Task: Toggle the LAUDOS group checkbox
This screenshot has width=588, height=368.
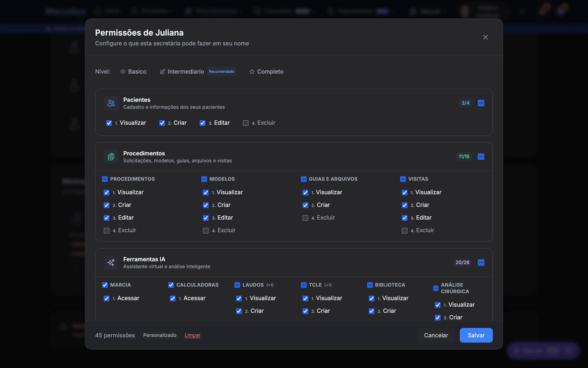Action: (x=237, y=285)
